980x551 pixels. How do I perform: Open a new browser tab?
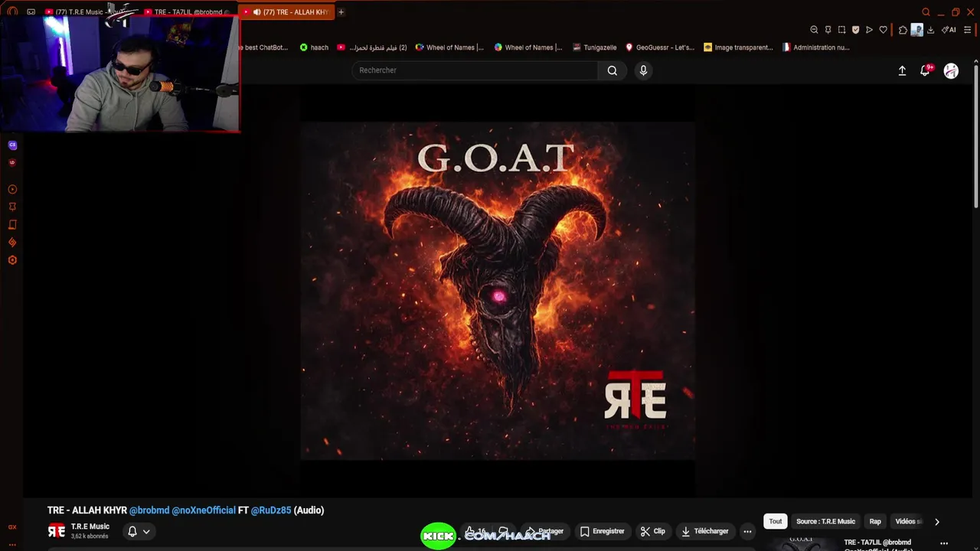(341, 12)
